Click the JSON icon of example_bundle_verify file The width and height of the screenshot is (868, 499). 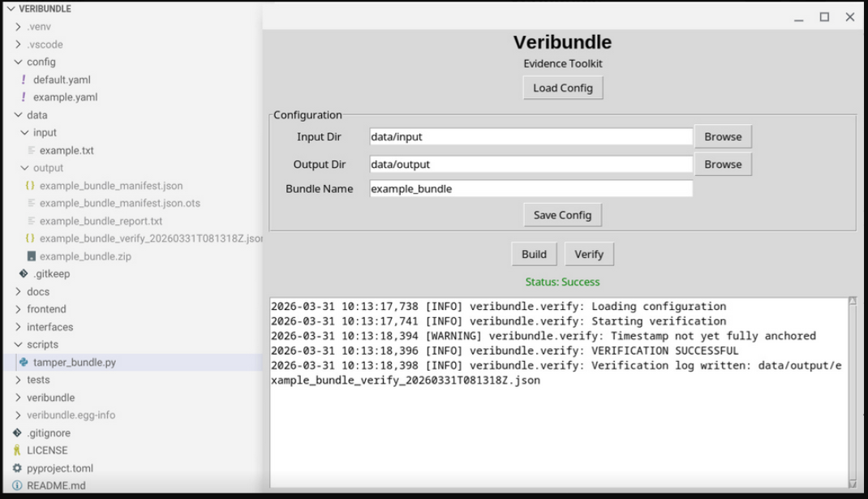[30, 239]
